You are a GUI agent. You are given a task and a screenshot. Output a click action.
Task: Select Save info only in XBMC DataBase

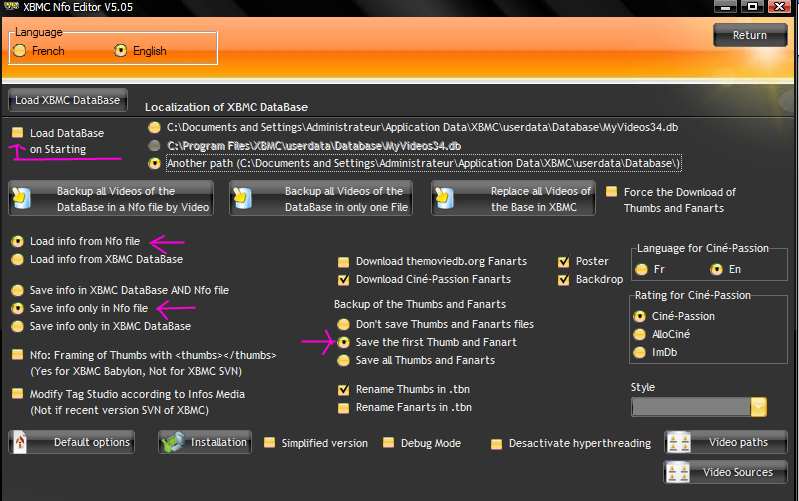[18, 326]
